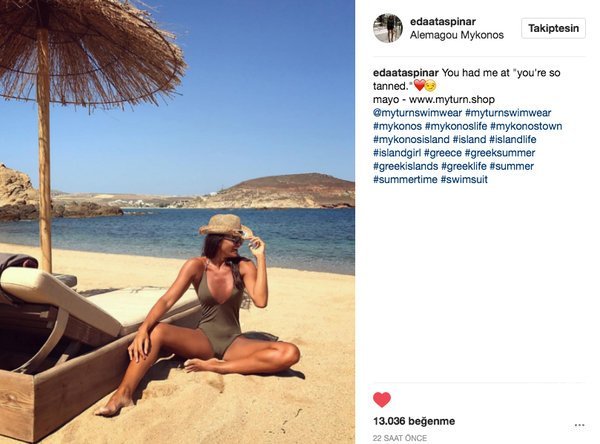
Task: Click the edaataspinar profile avatar
Action: pyautogui.click(x=388, y=28)
